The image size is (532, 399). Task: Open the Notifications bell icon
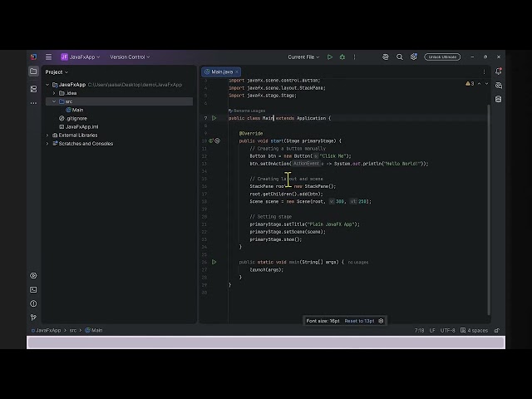tap(498, 71)
